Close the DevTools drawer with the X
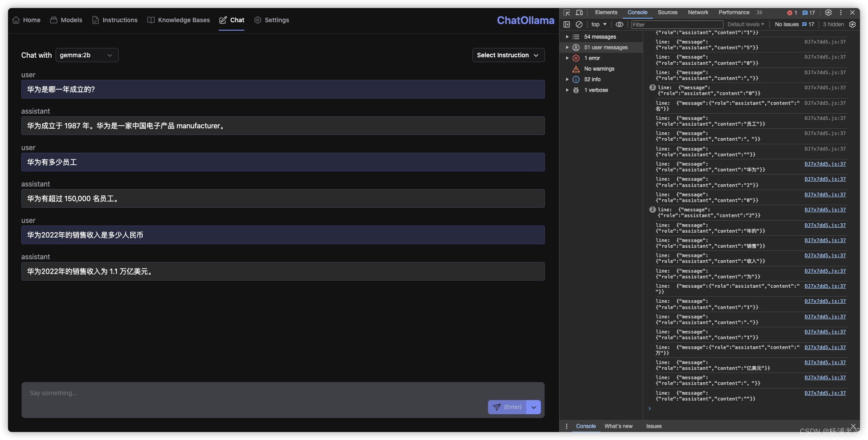 [853, 426]
